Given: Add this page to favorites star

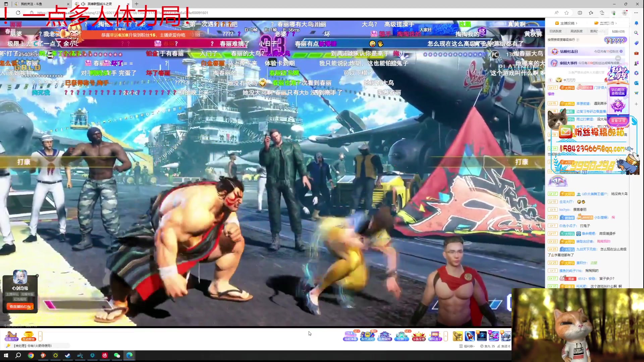Looking at the screenshot, I should pos(567,13).
